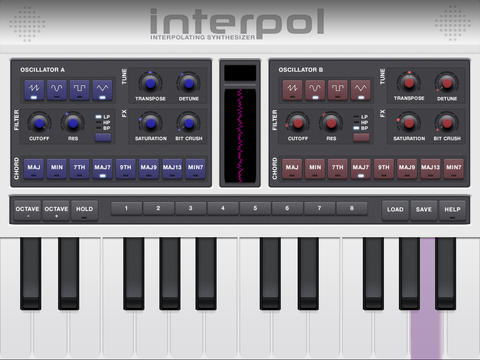Image resolution: width=480 pixels, height=360 pixels.
Task: Open the LOAD preset dialog
Action: point(395,210)
